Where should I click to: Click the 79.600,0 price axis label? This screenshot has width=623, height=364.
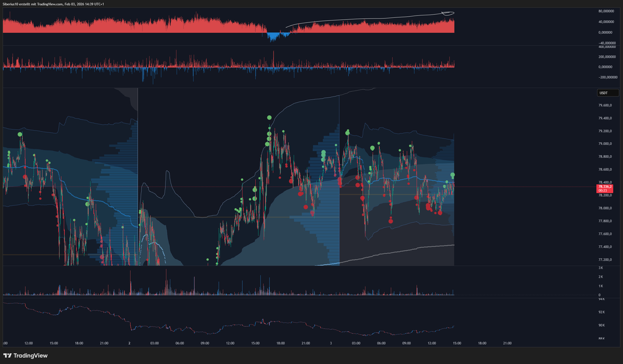[x=605, y=105]
